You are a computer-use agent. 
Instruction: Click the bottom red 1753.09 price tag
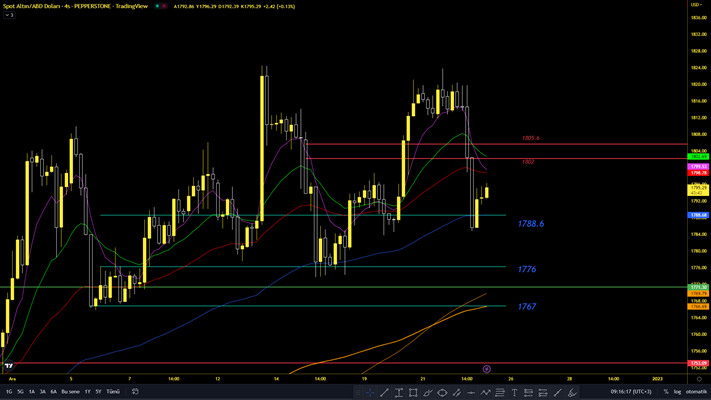point(698,363)
